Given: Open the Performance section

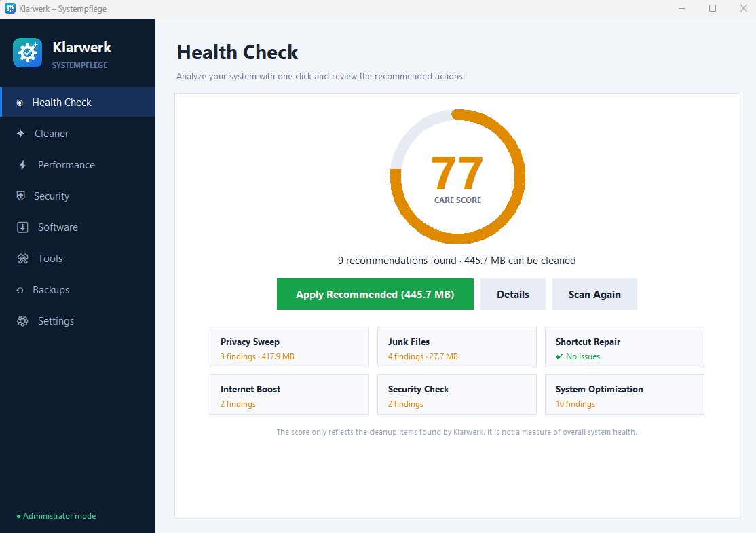Looking at the screenshot, I should click(x=77, y=165).
